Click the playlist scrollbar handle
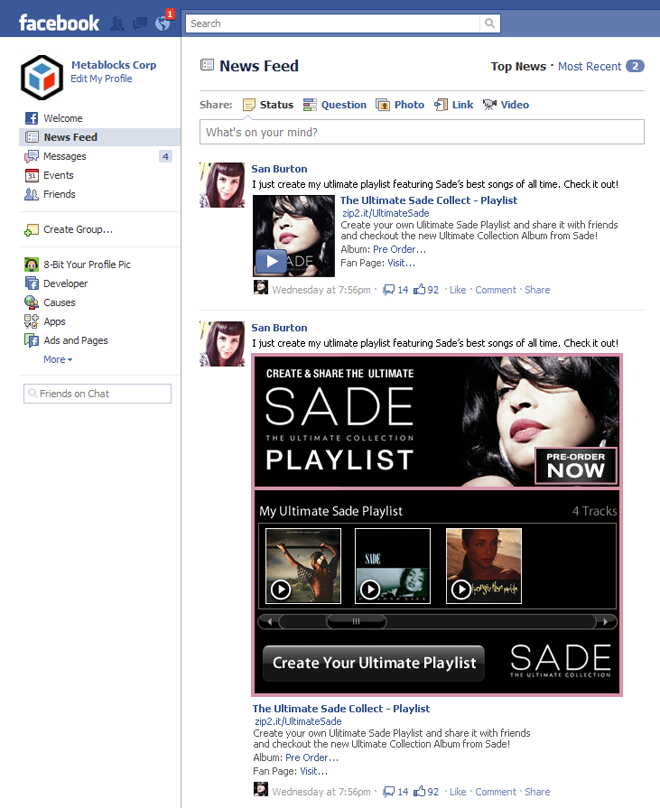 point(356,621)
